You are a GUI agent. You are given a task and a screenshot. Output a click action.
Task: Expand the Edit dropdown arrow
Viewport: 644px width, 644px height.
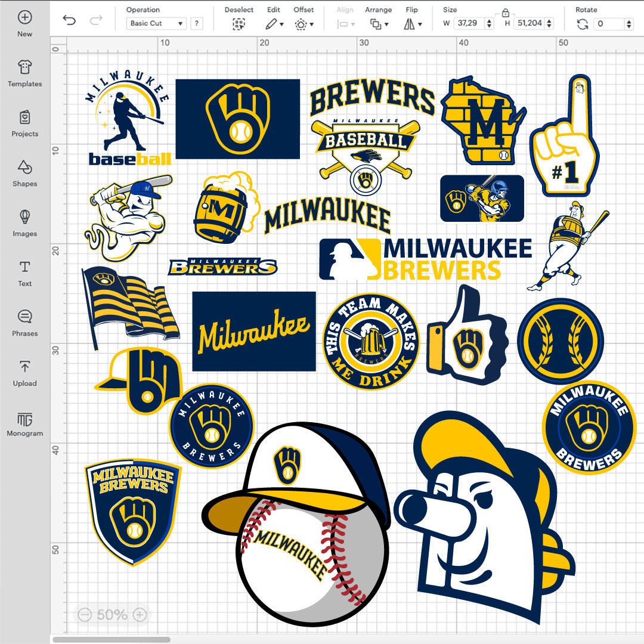(x=281, y=24)
